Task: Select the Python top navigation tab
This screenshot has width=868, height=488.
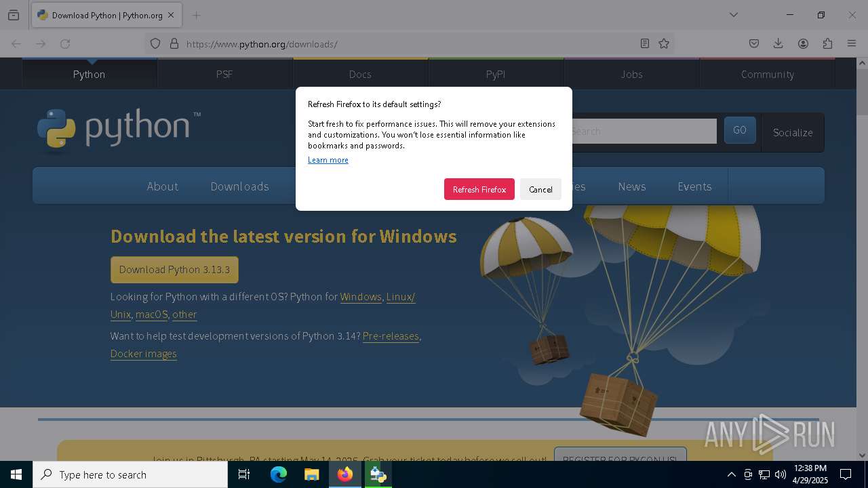Action: point(90,74)
